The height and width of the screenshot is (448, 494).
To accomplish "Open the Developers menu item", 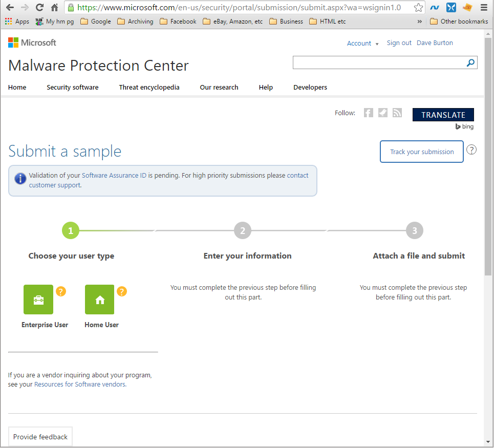I will pyautogui.click(x=310, y=87).
